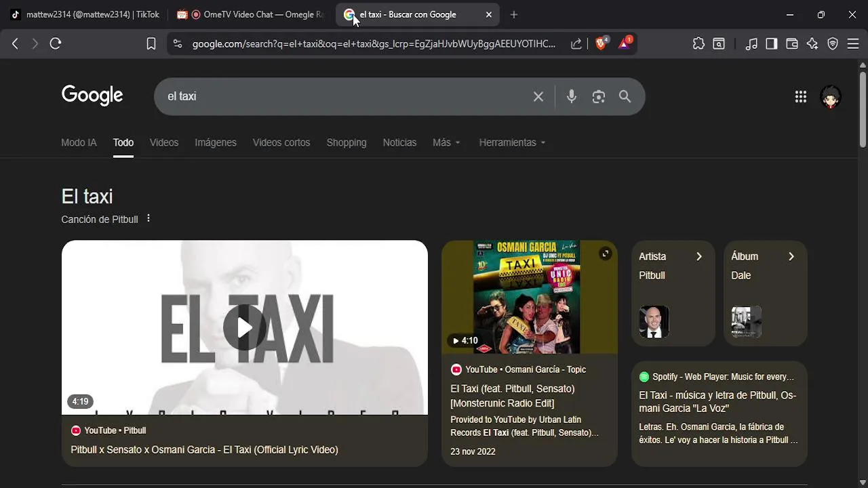
Task: Bookmark this page with the bookmark icon
Action: coord(151,43)
